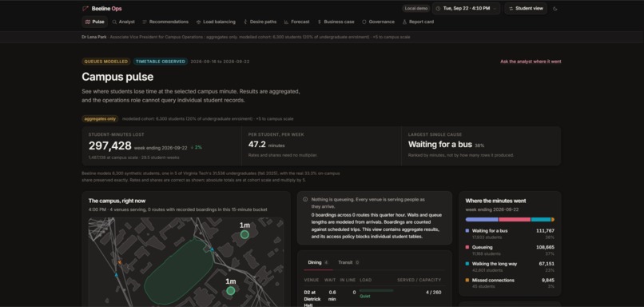Click the 'Dr Lena Park' name
The image size is (644, 307).
pyautogui.click(x=94, y=37)
